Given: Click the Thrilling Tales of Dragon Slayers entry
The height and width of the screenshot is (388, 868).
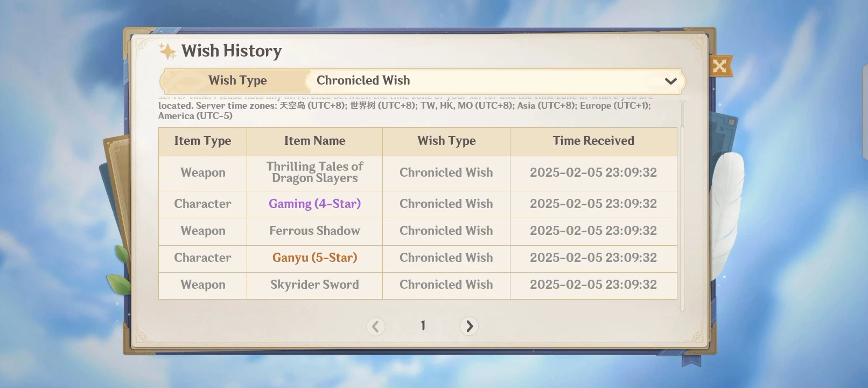Looking at the screenshot, I should (314, 172).
